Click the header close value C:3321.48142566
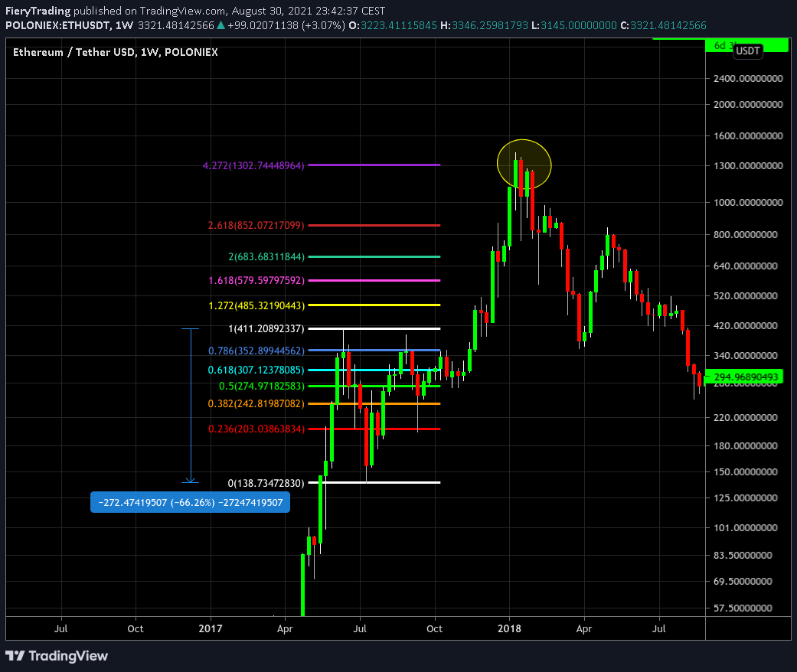The height and width of the screenshot is (672, 797). [x=664, y=25]
